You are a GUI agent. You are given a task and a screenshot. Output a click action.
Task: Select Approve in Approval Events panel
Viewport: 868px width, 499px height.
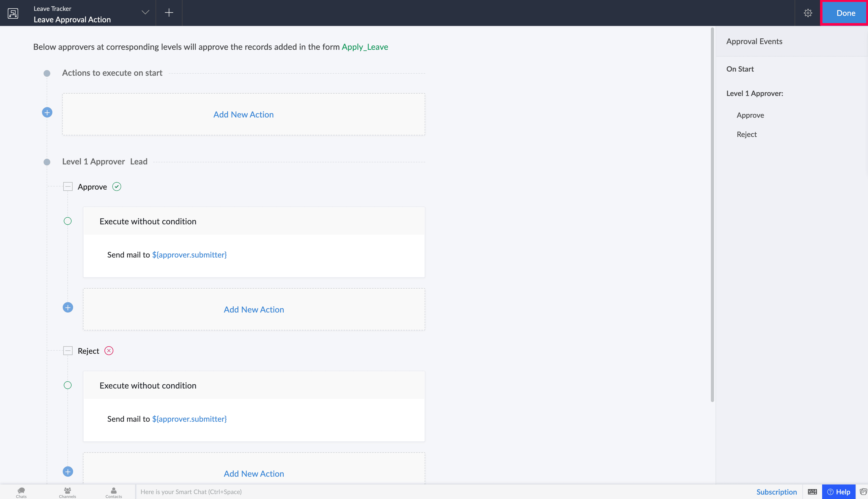click(x=750, y=115)
